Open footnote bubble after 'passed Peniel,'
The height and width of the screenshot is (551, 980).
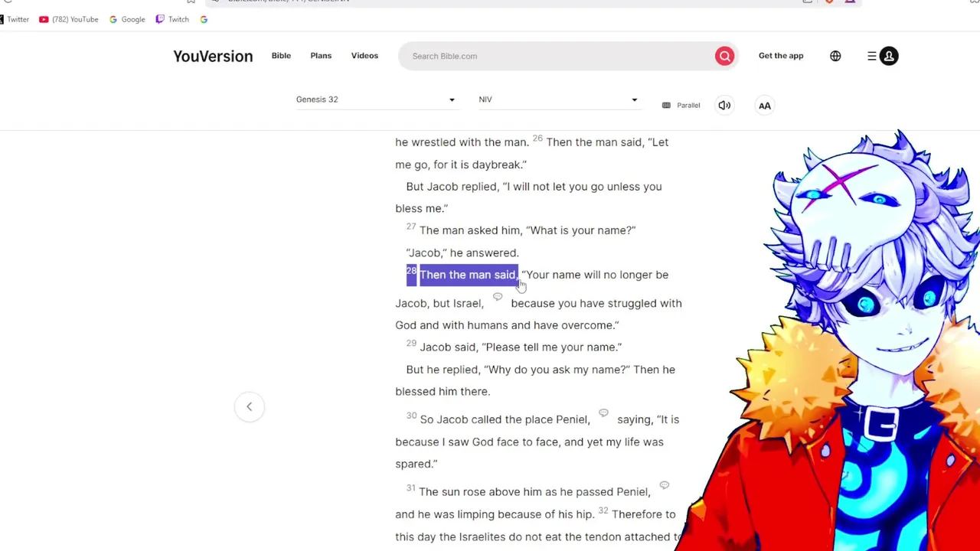tap(664, 485)
